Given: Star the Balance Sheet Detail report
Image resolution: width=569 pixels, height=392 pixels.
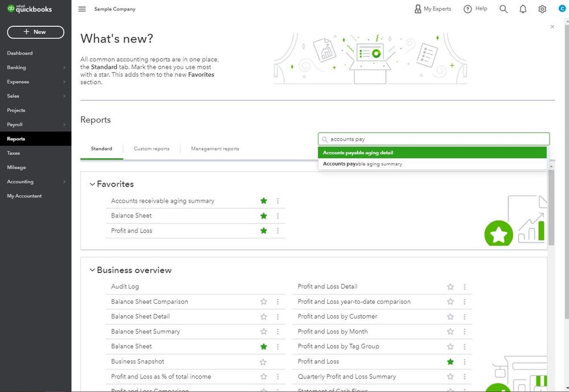Looking at the screenshot, I should [264, 316].
